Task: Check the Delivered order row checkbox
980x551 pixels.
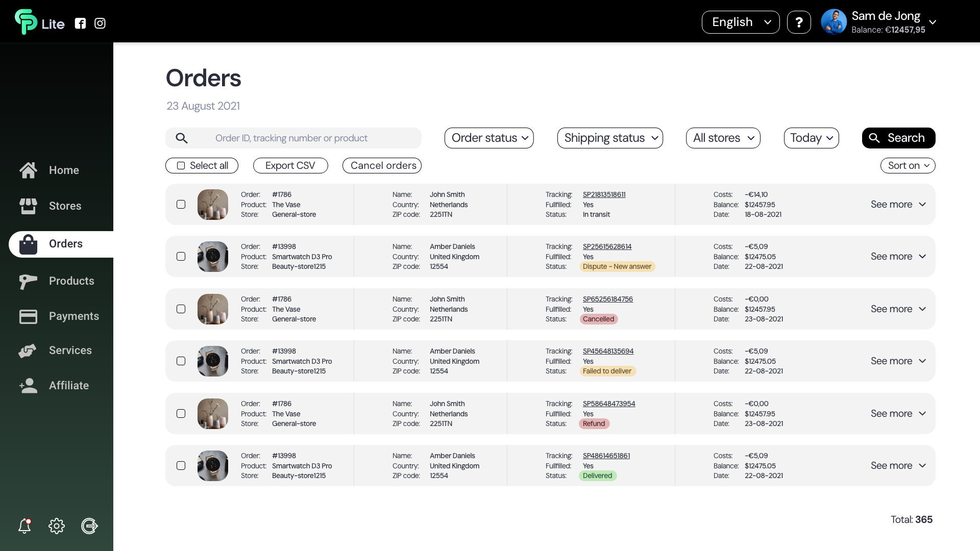Action: click(181, 466)
